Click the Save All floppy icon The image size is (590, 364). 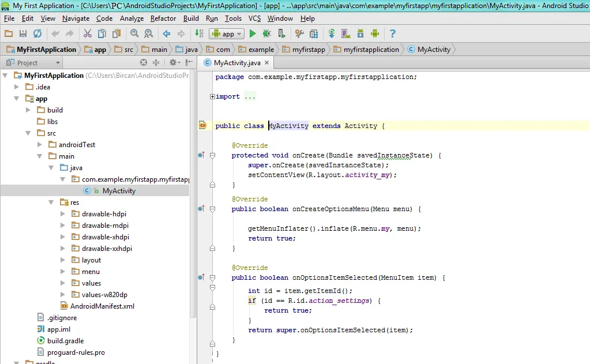click(23, 34)
